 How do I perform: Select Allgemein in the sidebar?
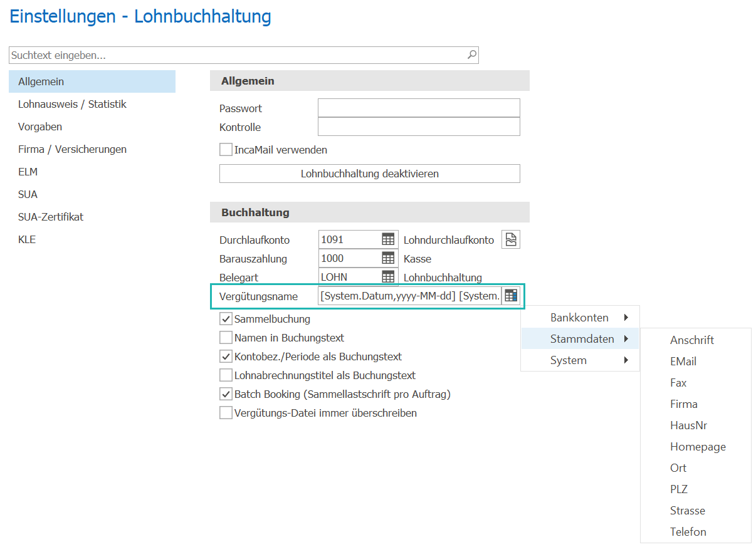[x=92, y=81]
